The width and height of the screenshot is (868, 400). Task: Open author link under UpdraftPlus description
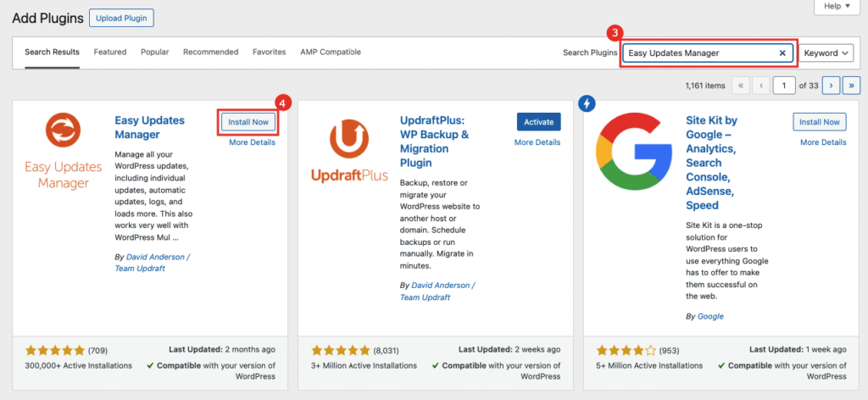coord(437,292)
